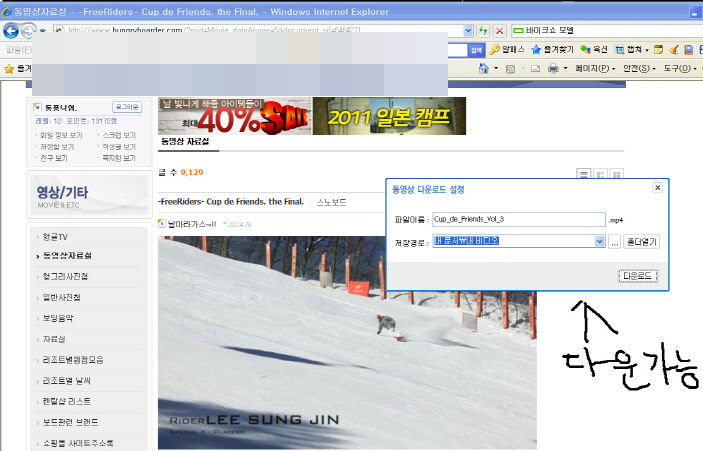Image resolution: width=703 pixels, height=451 pixels.
Task: Click the 2011 일본 캠프 banner
Action: [389, 116]
